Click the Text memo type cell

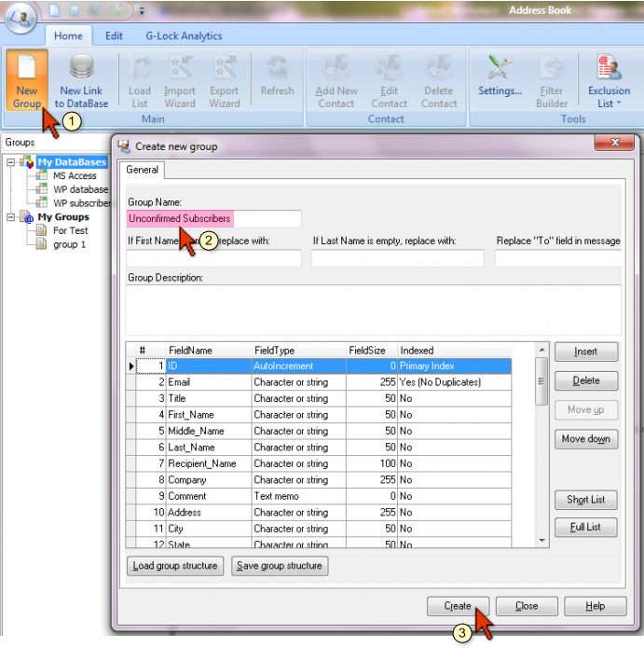[298, 496]
